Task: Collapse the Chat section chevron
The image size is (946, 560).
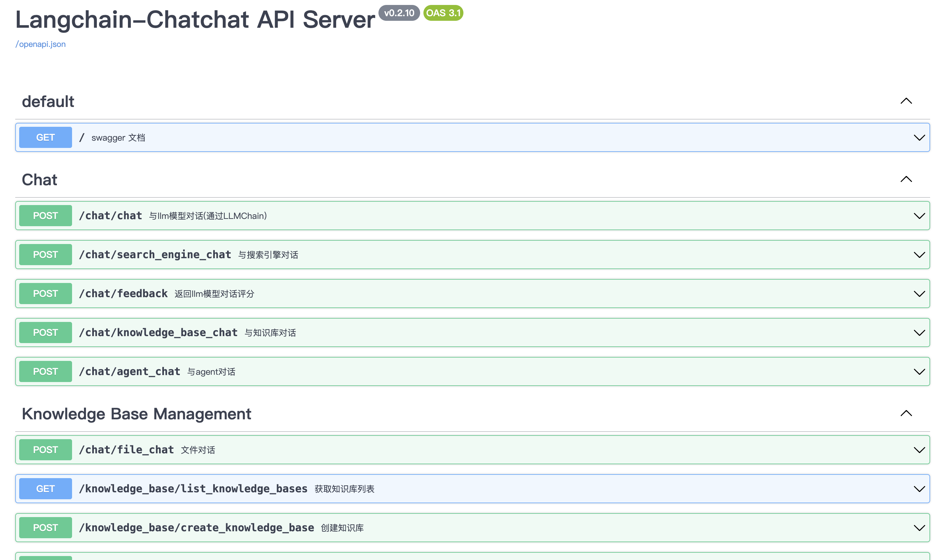Action: point(906,179)
